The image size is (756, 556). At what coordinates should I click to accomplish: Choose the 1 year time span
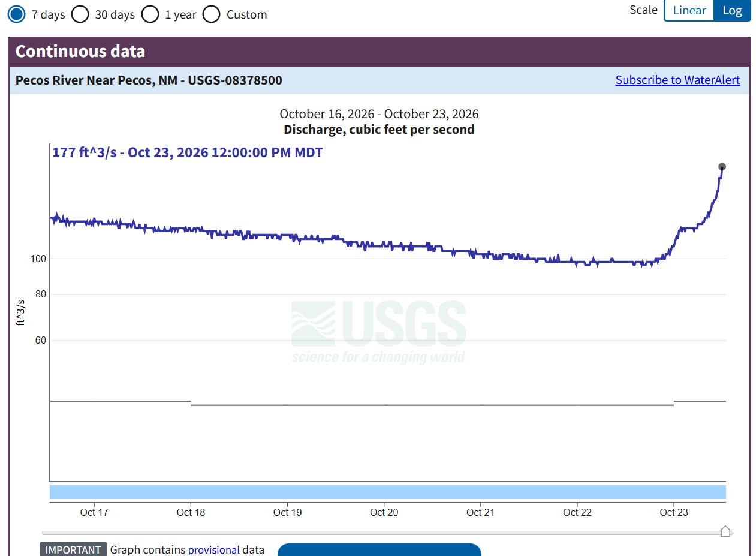coord(150,14)
